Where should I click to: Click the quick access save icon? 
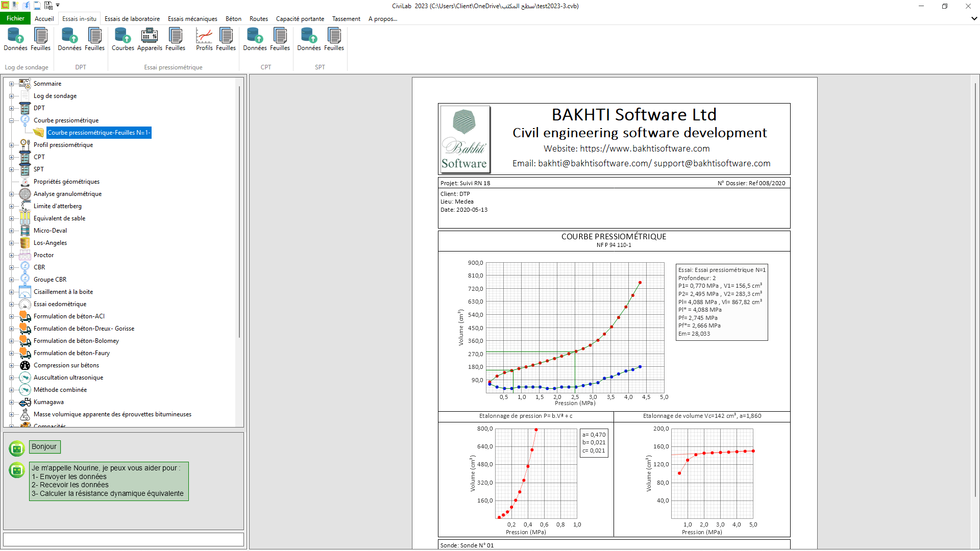37,6
